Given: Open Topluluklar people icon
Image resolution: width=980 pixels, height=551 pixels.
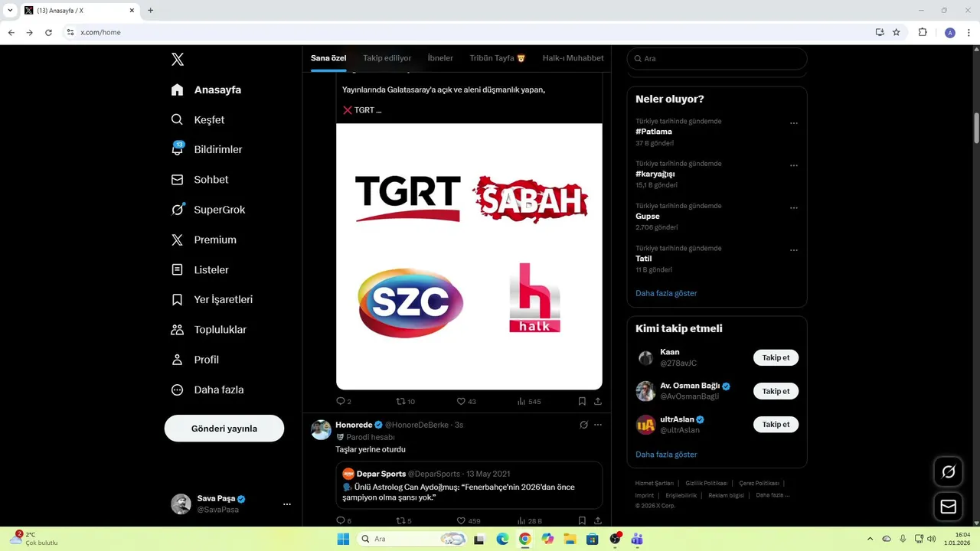Looking at the screenshot, I should tap(177, 330).
